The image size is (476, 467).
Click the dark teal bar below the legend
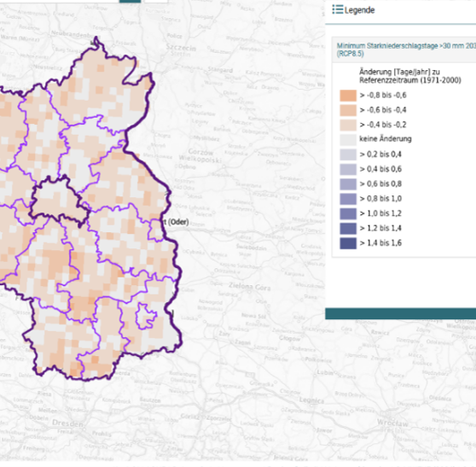pos(400,313)
